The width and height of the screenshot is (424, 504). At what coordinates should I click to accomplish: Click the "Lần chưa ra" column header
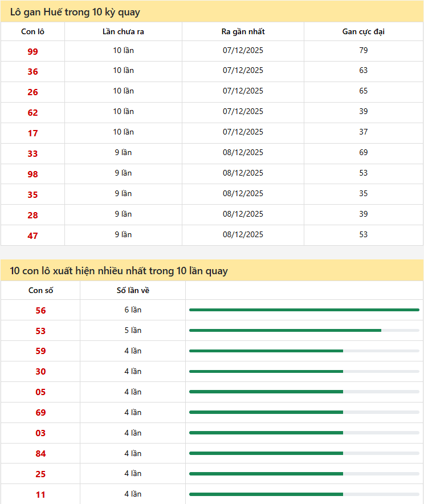123,31
